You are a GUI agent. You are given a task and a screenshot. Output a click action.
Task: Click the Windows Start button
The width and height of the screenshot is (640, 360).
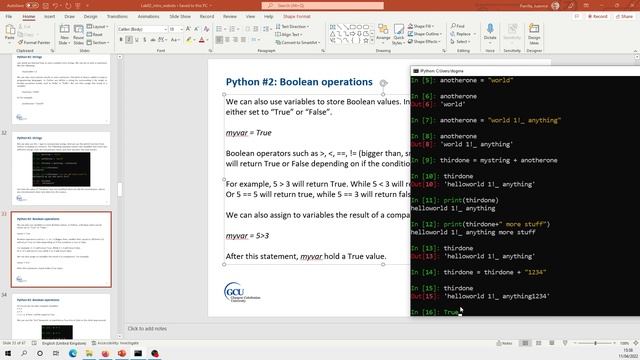[8, 353]
